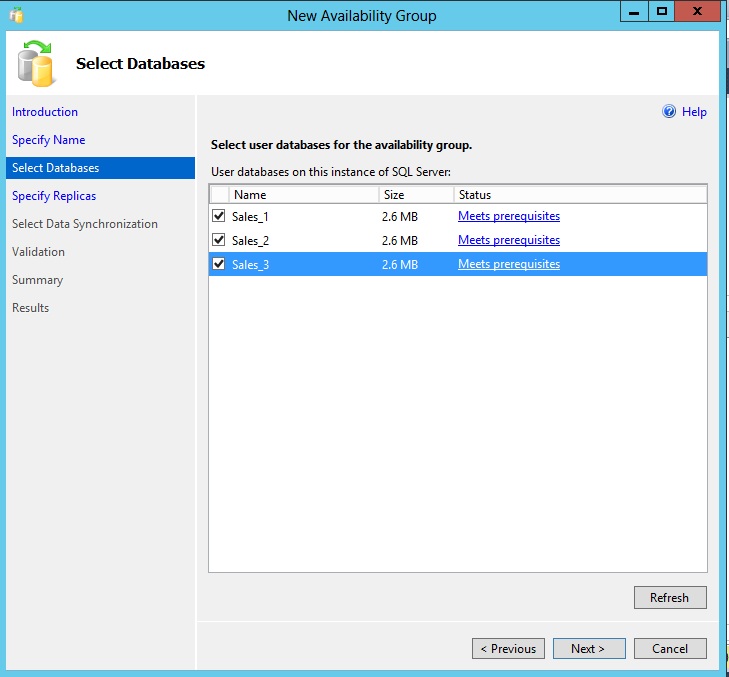Screen dimensions: 729x677
Task: Open Meets prerequisites link for Sales_1
Action: 508,216
